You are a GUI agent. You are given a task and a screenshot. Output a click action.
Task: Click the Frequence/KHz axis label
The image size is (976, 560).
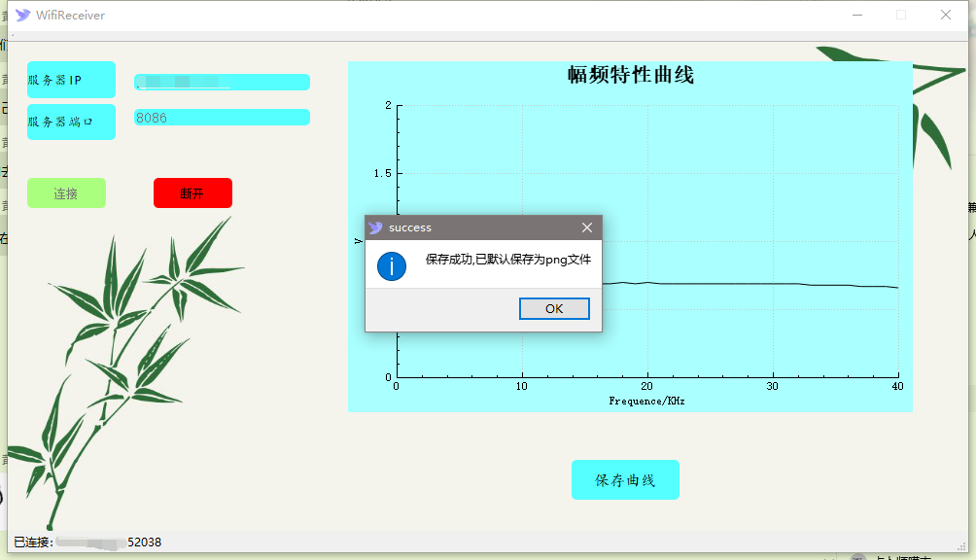tap(646, 400)
